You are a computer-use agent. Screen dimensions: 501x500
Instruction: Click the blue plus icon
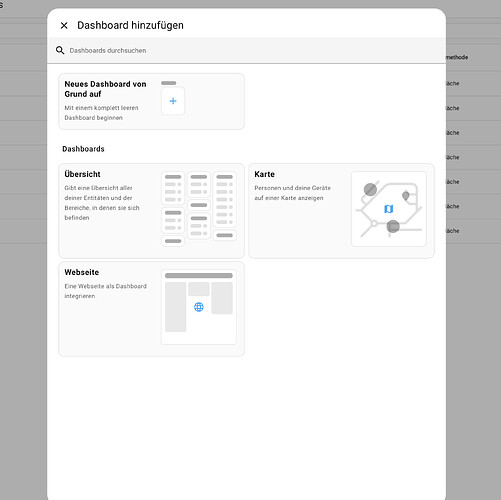tap(173, 101)
